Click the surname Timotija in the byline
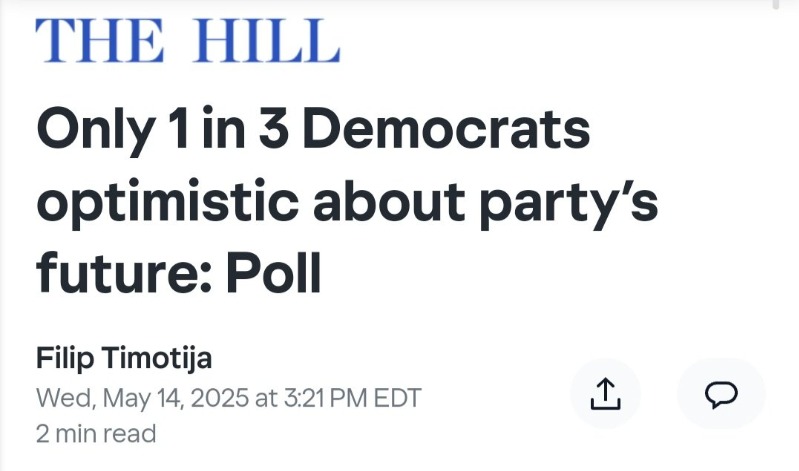The width and height of the screenshot is (799, 471). [x=164, y=358]
